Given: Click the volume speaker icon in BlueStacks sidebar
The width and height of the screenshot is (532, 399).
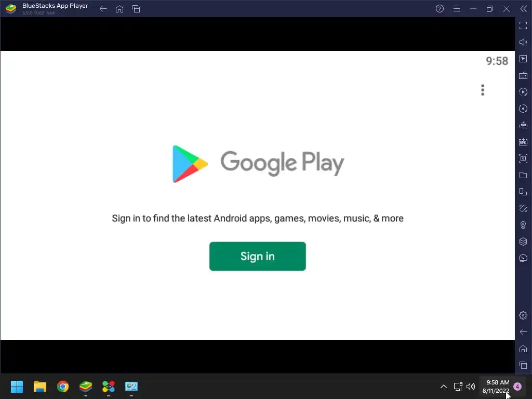Looking at the screenshot, I should tap(523, 42).
